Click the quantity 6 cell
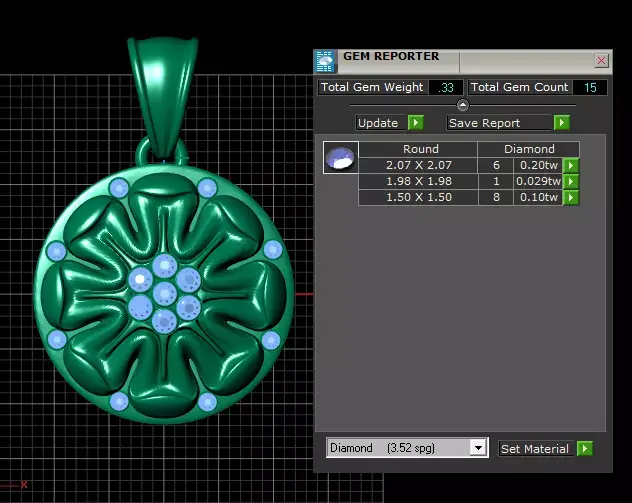The height and width of the screenshot is (503, 632). (x=496, y=165)
